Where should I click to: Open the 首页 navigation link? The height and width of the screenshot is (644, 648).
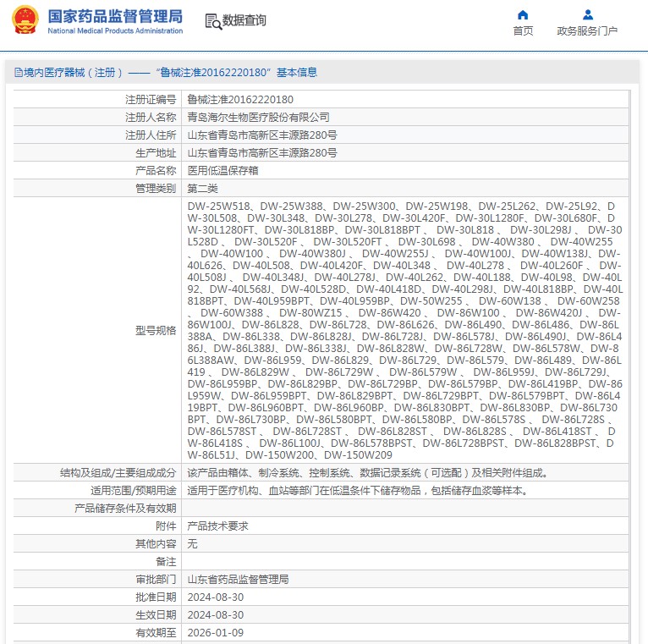pos(523,31)
